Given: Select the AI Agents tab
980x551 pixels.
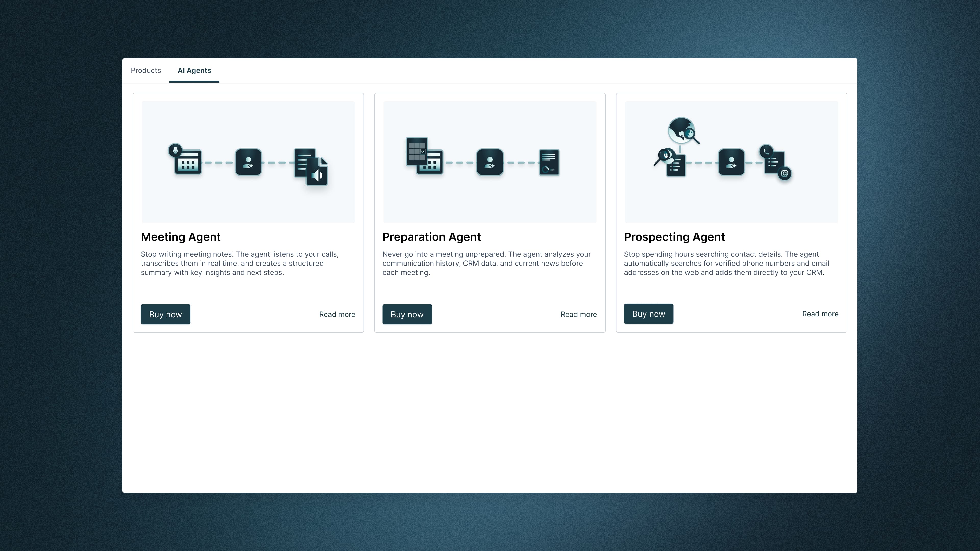Looking at the screenshot, I should pyautogui.click(x=194, y=70).
